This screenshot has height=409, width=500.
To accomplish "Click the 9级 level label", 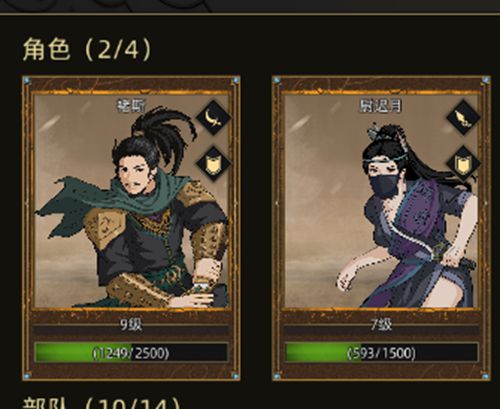I will [131, 324].
